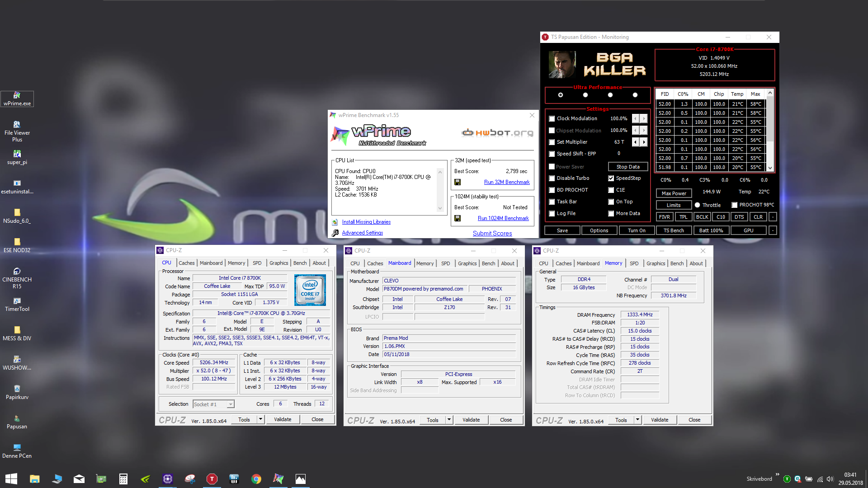Open SPD tab in CPU-Z Mainboard window
This screenshot has height=488, width=868.
tap(446, 263)
